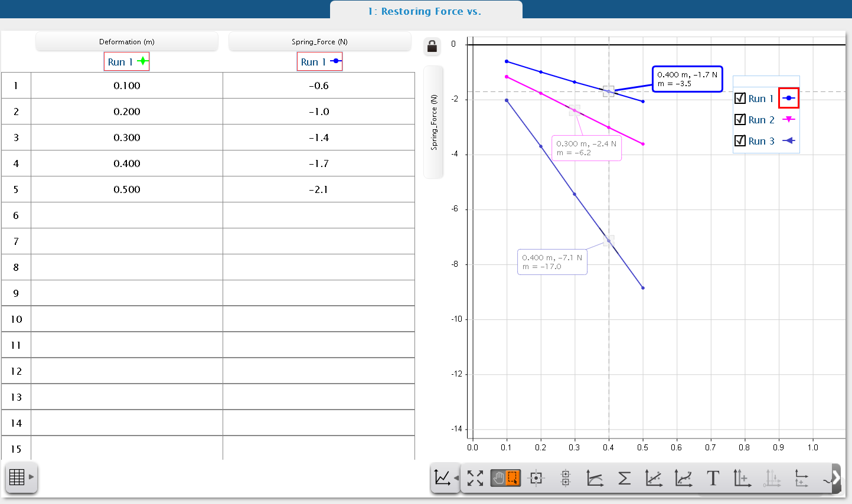The width and height of the screenshot is (852, 504).
Task: Uncheck the Run 1 checkbox in the legend
Action: [x=740, y=98]
